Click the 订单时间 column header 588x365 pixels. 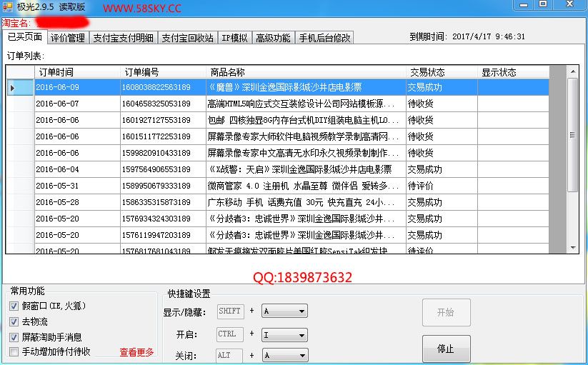[x=77, y=72]
